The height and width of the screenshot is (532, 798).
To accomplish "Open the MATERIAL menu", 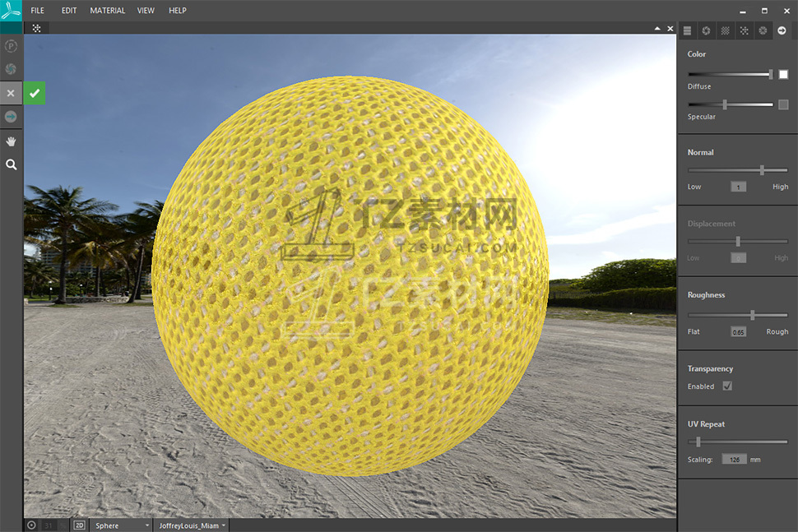I will coord(108,11).
